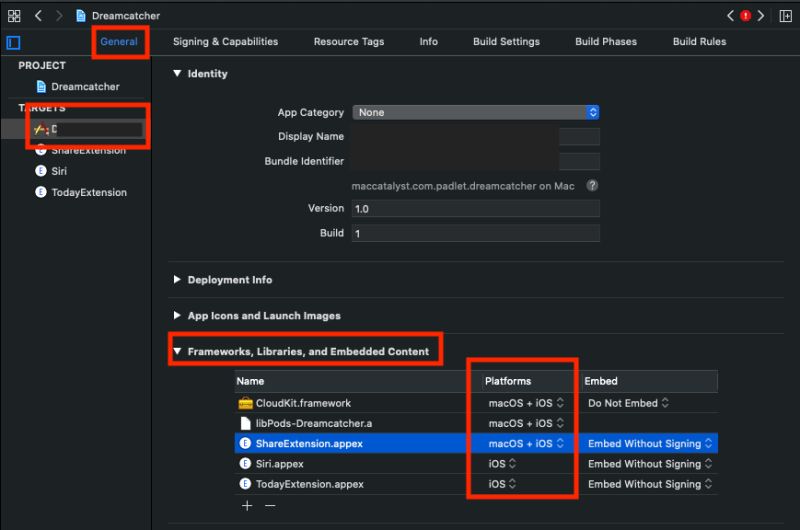
Task: Open ShareExtension.appex embed option popup
Action: [x=650, y=443]
